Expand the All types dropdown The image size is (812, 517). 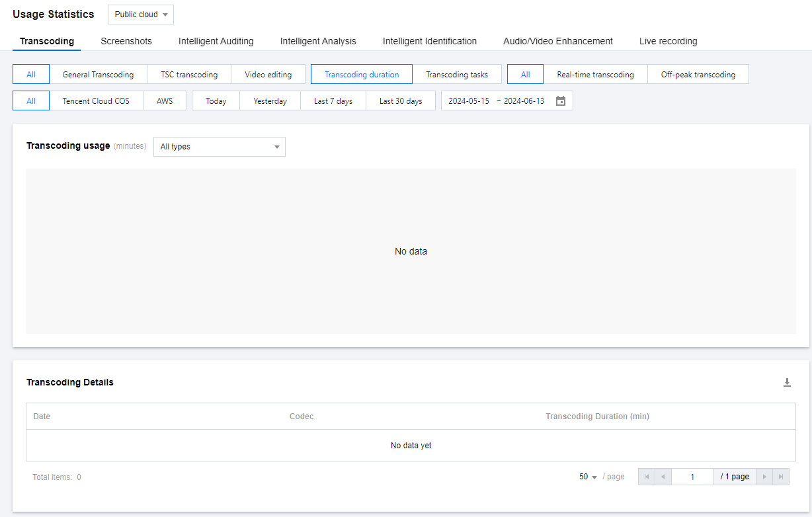[219, 147]
